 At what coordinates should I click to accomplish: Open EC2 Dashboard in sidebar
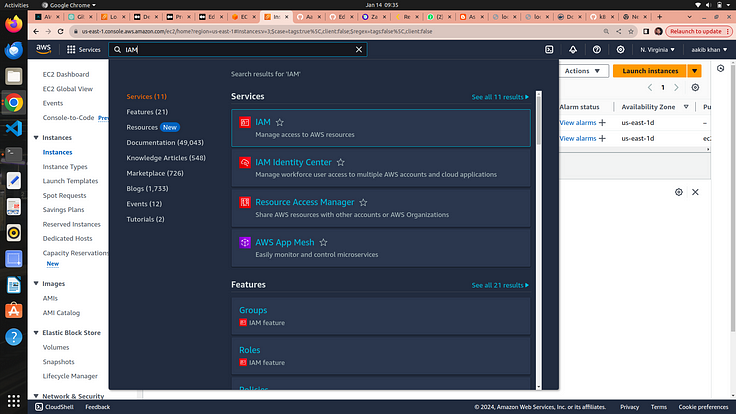pyautogui.click(x=66, y=74)
